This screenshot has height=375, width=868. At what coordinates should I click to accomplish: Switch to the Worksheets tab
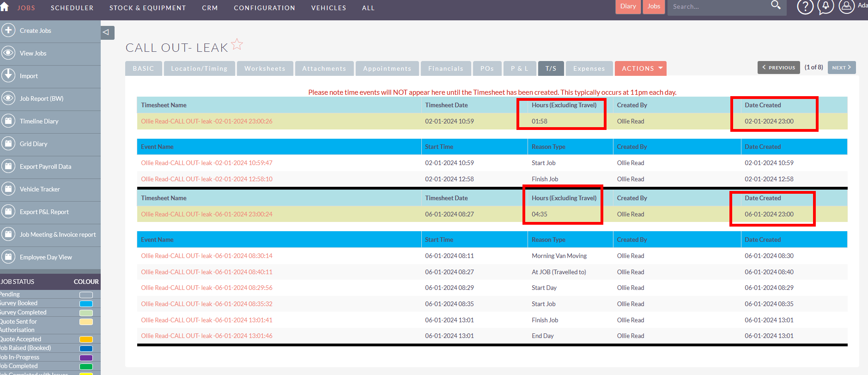[265, 68]
